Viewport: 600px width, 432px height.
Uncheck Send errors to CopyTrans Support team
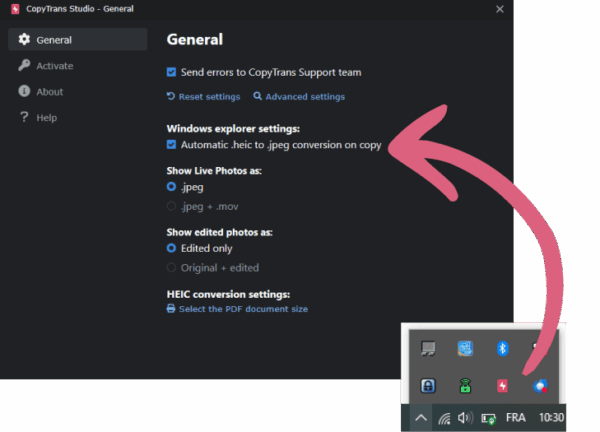coord(171,72)
